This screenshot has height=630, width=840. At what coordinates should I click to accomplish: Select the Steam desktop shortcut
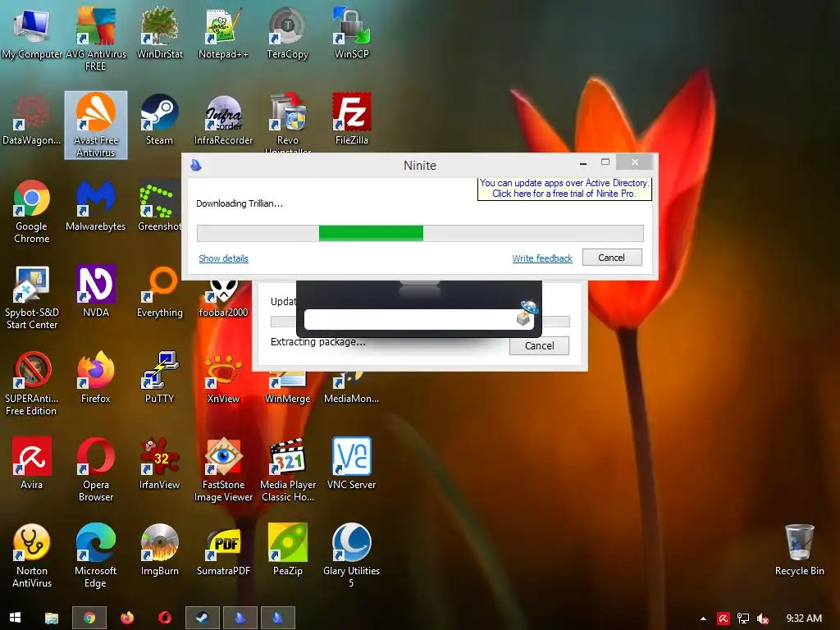click(160, 119)
